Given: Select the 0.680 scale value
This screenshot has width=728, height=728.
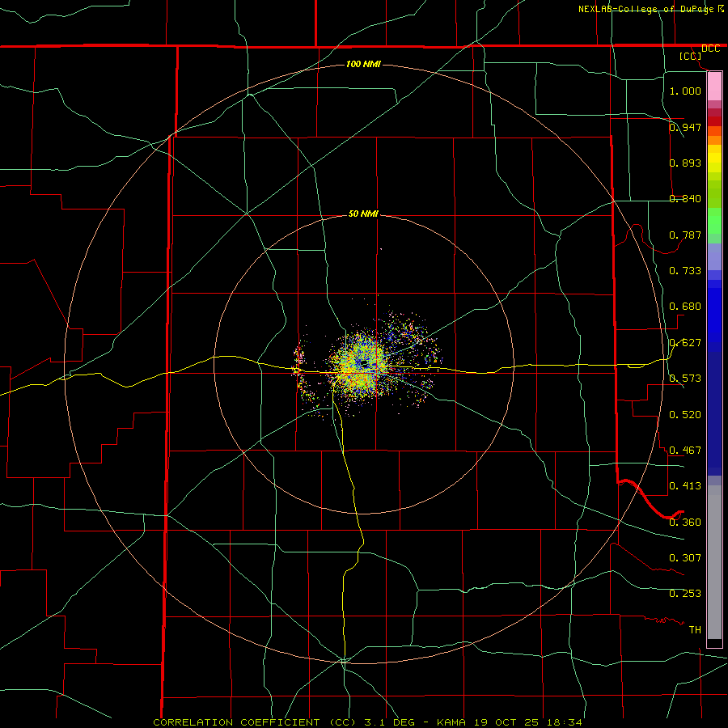Looking at the screenshot, I should point(685,307).
